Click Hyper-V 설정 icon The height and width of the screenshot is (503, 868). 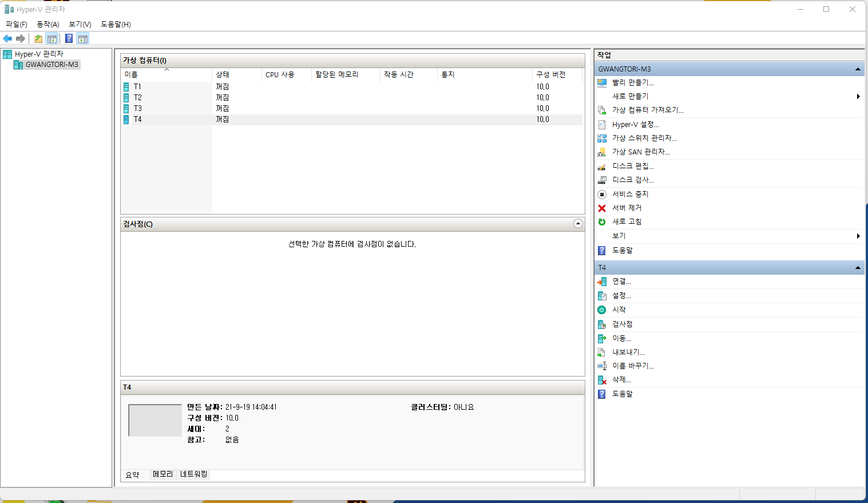tap(602, 124)
